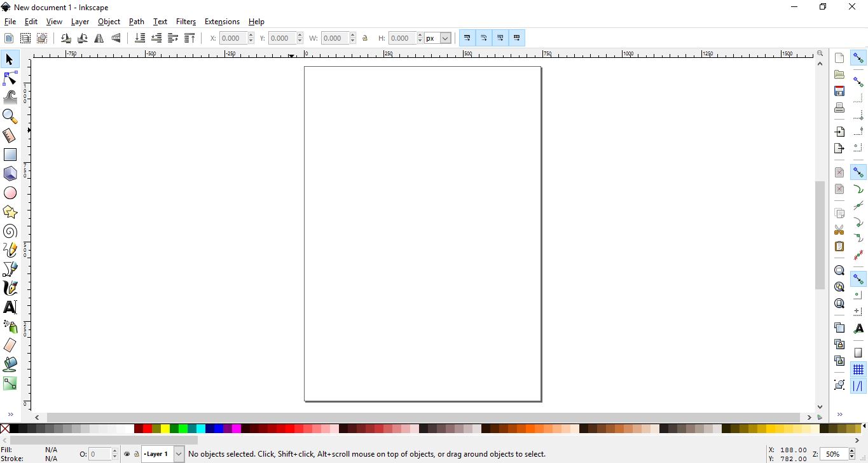
Task: Select the Calligraphy tool
Action: pyautogui.click(x=10, y=287)
